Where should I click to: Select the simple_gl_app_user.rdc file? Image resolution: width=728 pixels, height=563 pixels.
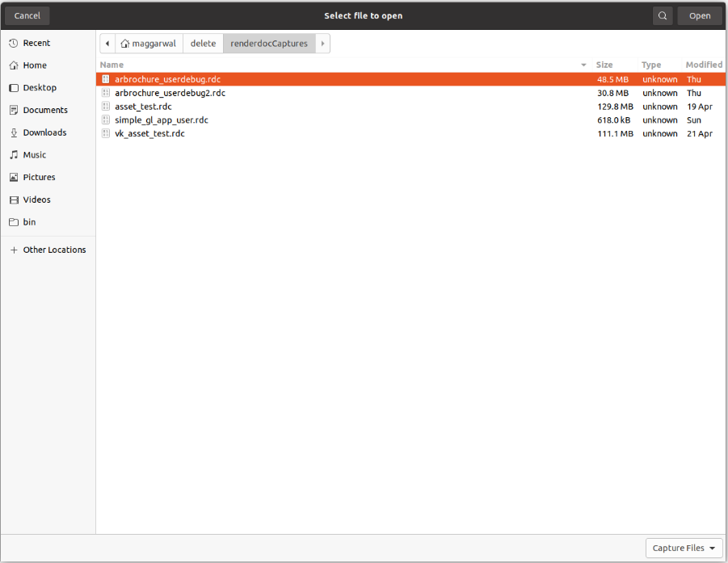[162, 120]
